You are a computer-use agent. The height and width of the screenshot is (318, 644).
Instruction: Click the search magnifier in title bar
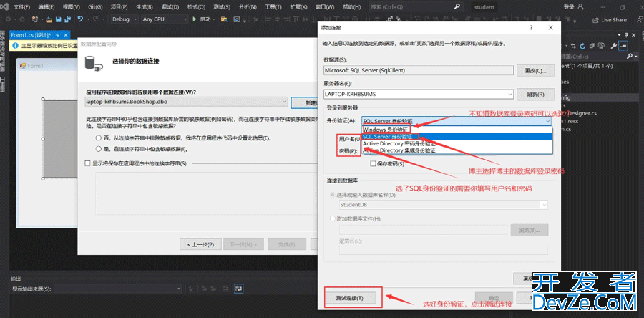457,7
